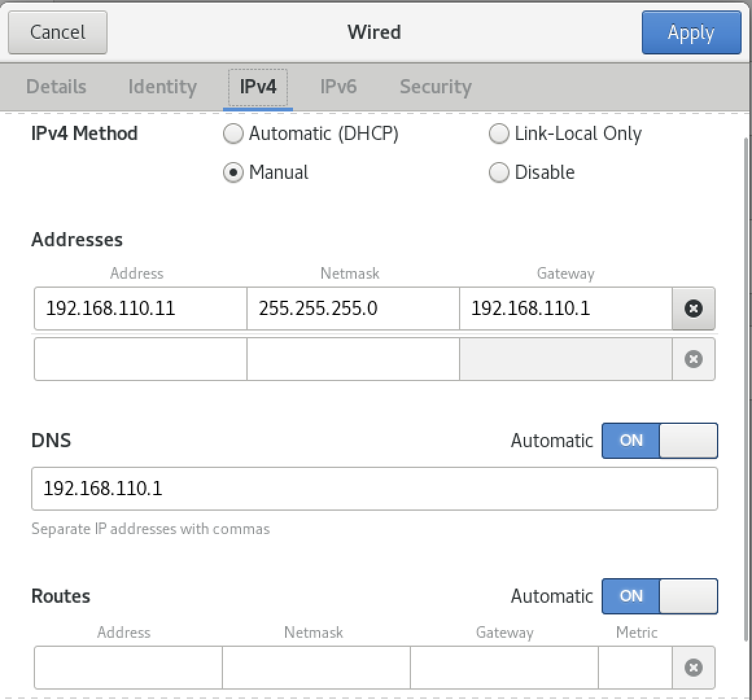Open the Security tab

(x=436, y=87)
